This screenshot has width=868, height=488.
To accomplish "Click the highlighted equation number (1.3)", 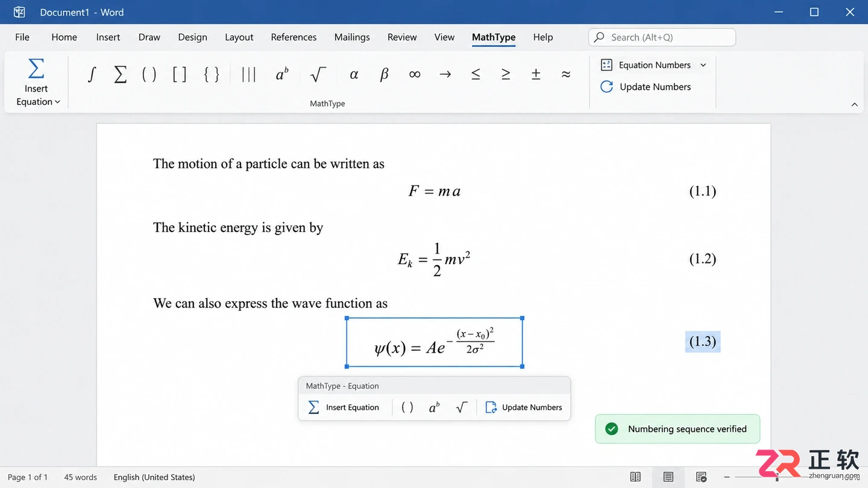I will 703,342.
